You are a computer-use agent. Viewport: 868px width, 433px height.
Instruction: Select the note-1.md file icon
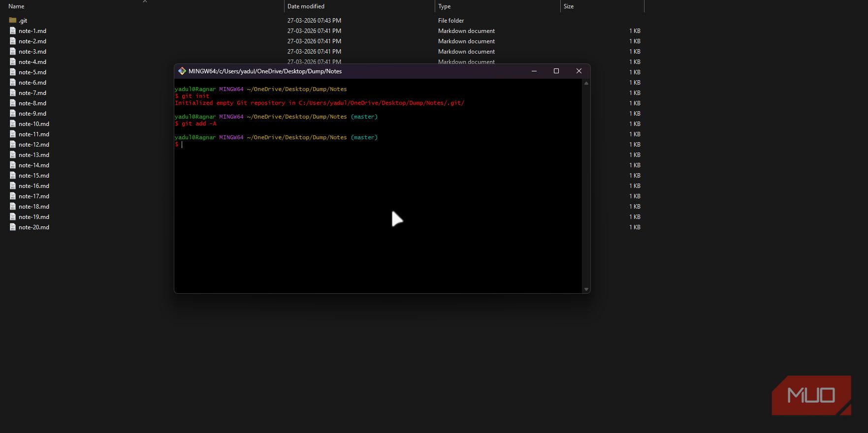point(13,31)
